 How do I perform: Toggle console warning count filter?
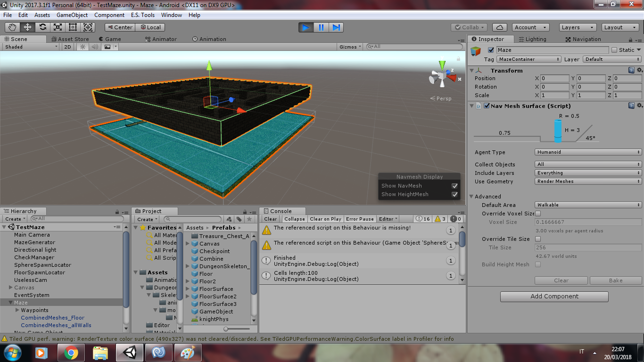click(439, 219)
